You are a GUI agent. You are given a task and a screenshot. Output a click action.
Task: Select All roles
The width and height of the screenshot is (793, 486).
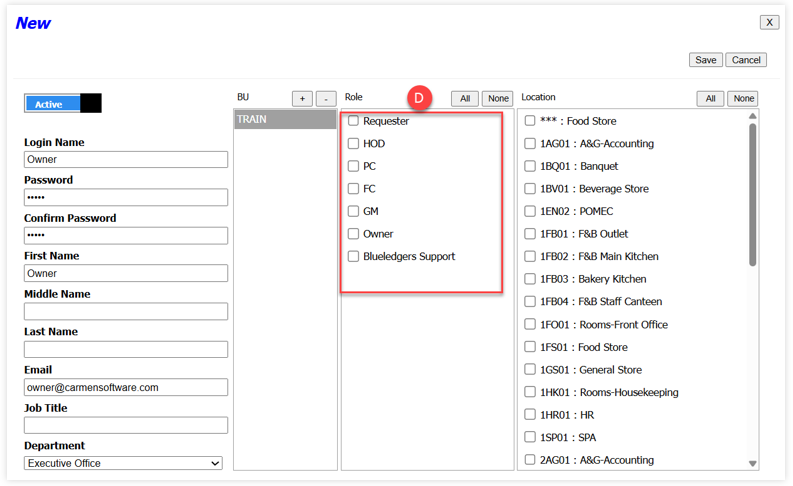(x=464, y=98)
